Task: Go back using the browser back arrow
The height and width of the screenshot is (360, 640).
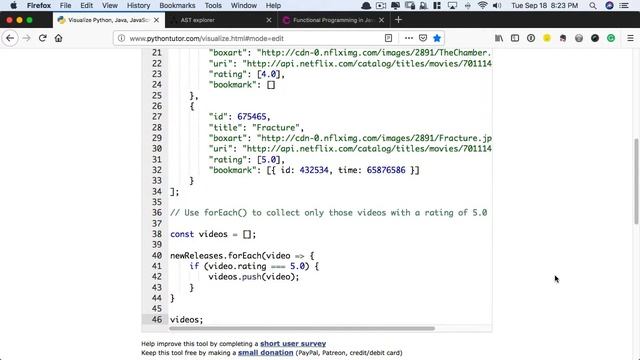Action: pyautogui.click(x=10, y=38)
